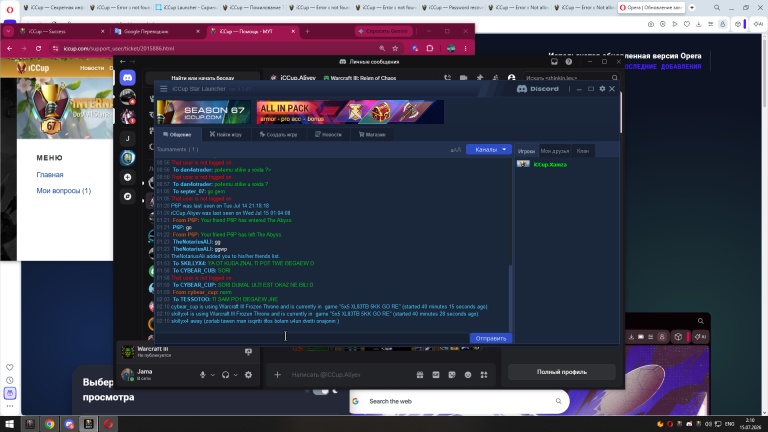Reload the page in the Chrome window
Image resolution: width=768 pixels, height=432 pixels.
pos(38,48)
